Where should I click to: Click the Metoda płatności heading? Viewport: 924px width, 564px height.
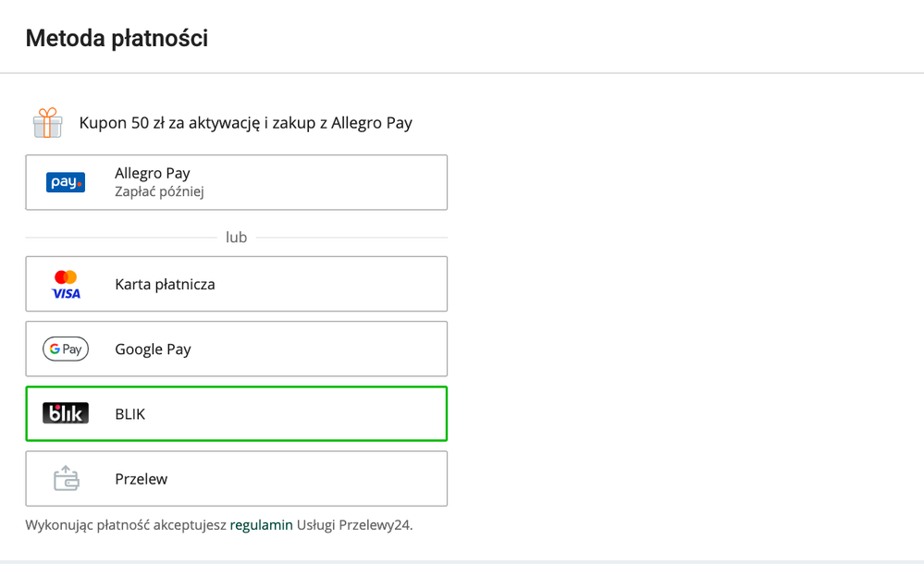click(x=117, y=38)
